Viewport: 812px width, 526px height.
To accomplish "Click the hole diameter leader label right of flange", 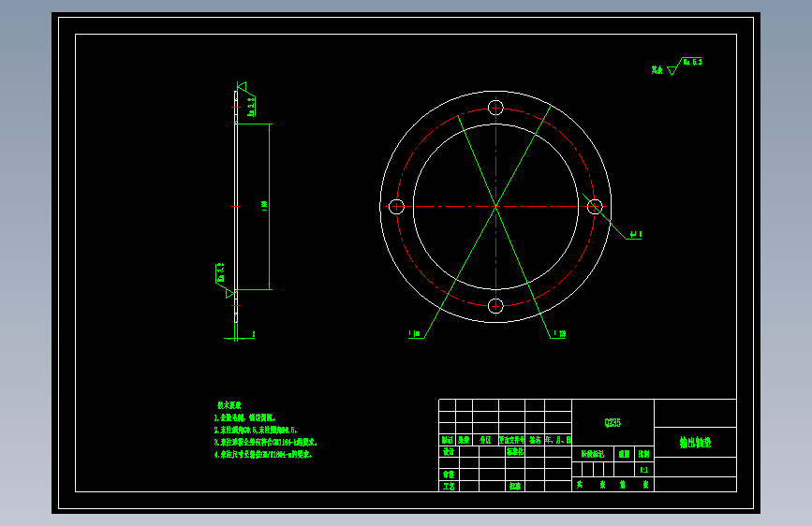I will (x=636, y=235).
